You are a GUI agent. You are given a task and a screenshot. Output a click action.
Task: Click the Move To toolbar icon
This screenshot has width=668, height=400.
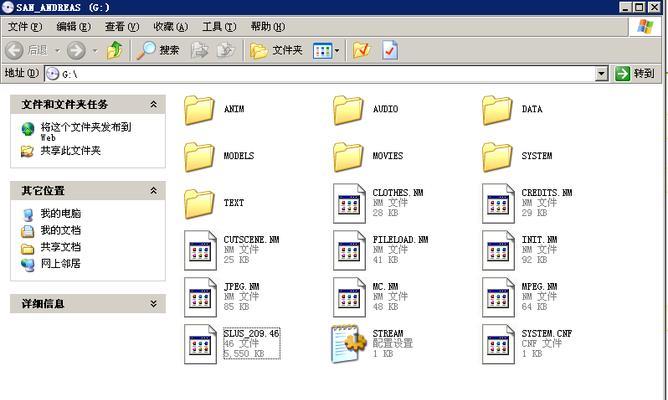[x=199, y=50]
